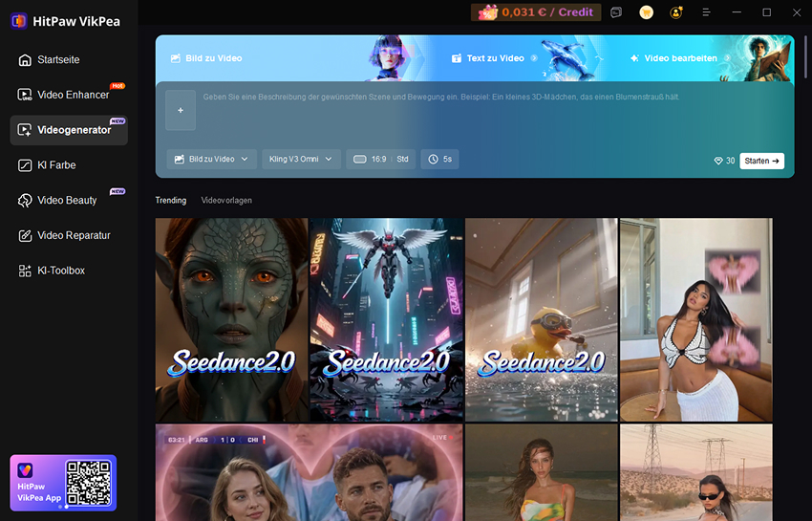Screen dimensions: 812x521
Task: Click the clock icon in duration selector
Action: [433, 159]
